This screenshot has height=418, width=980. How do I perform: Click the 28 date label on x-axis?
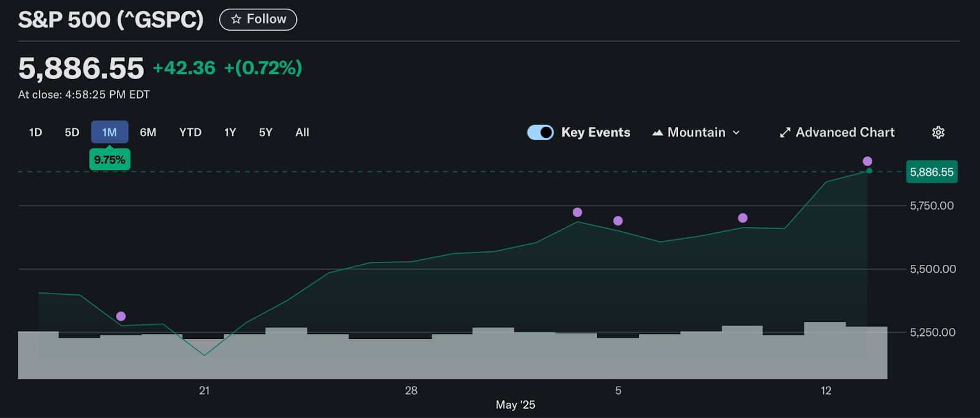[x=411, y=390]
